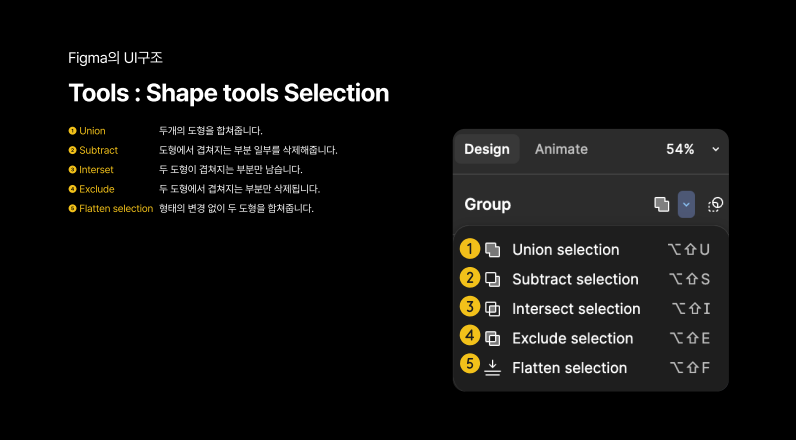Open the 54% zoom level dropdown
796x440 pixels.
692,149
